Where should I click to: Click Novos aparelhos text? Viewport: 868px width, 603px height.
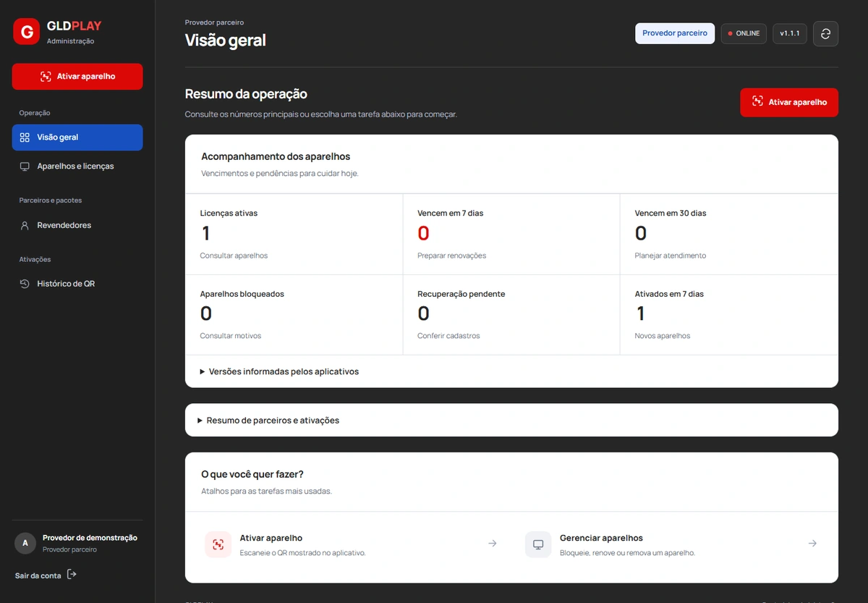[663, 336]
